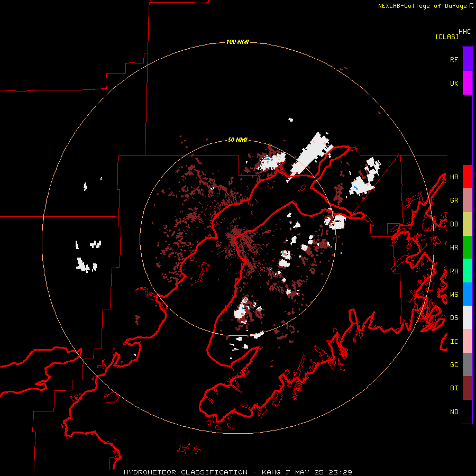This screenshot has width=476, height=476.
Task: Click the WS legend label
Action: pos(454,294)
